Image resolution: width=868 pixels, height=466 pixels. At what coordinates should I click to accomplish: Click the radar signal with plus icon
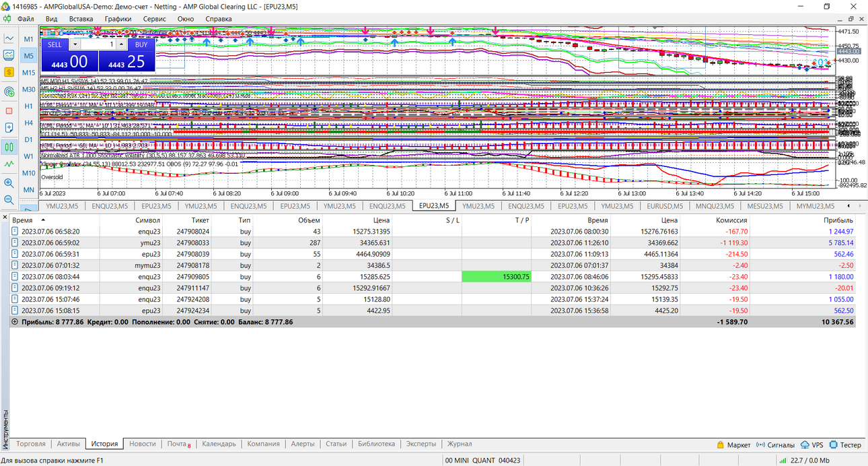click(x=9, y=91)
